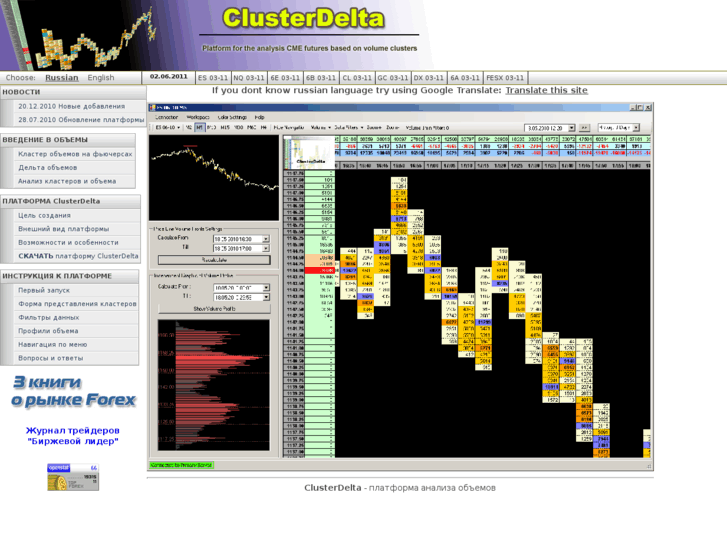This screenshot has height=545, width=727.
Task: Open the DX 03-11 futures tab
Action: click(x=428, y=77)
